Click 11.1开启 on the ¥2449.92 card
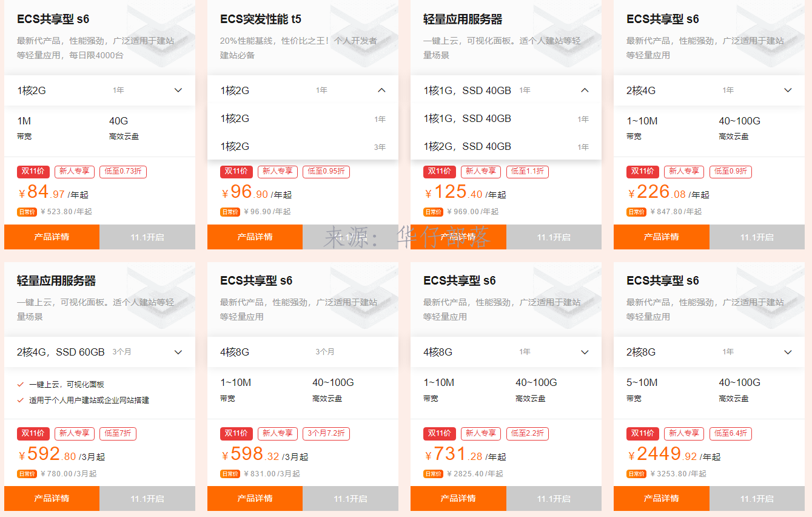The width and height of the screenshot is (812, 517). pos(757,498)
